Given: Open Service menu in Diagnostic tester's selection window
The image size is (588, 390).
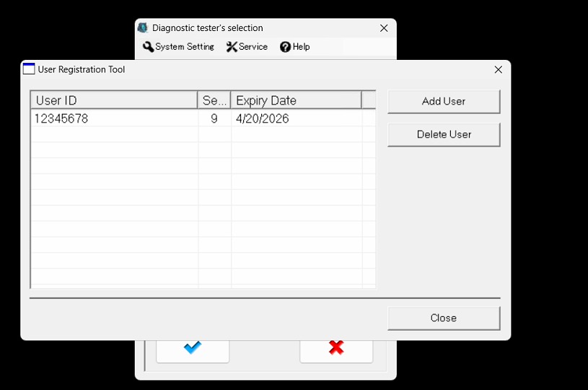Looking at the screenshot, I should [x=247, y=46].
